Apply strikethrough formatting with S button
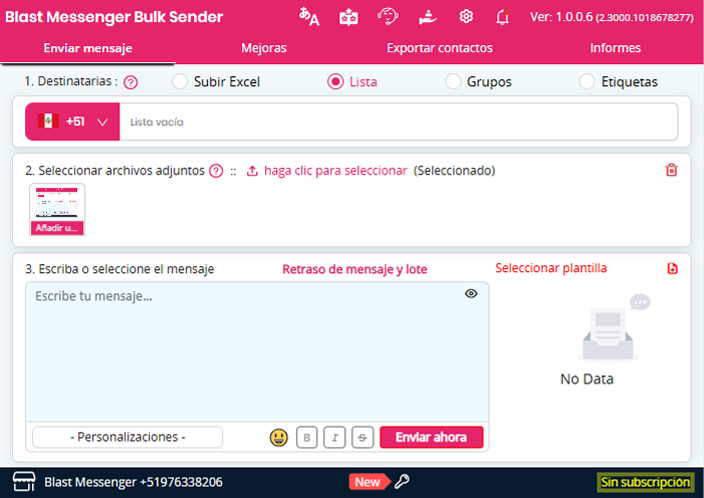Screen dimensions: 704x498 click(362, 437)
